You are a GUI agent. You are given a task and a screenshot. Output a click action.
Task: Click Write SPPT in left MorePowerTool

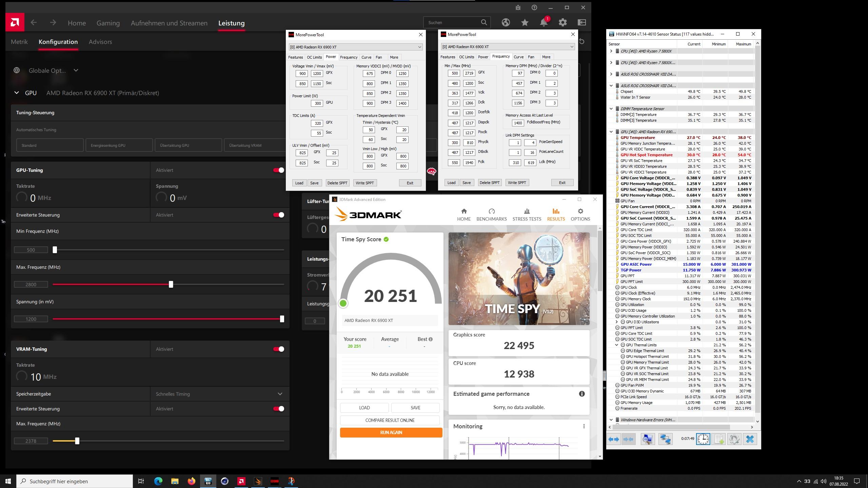(364, 183)
